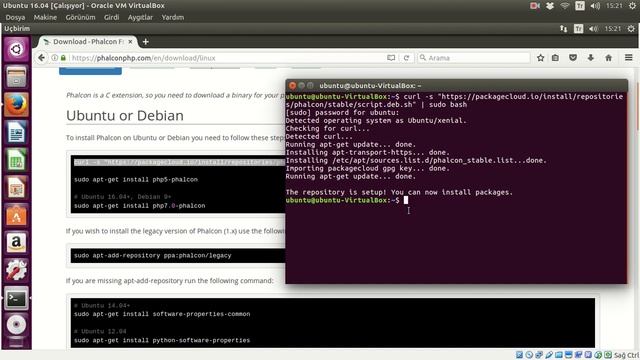
Task: Open System Settings from the dock
Action: click(x=16, y=270)
